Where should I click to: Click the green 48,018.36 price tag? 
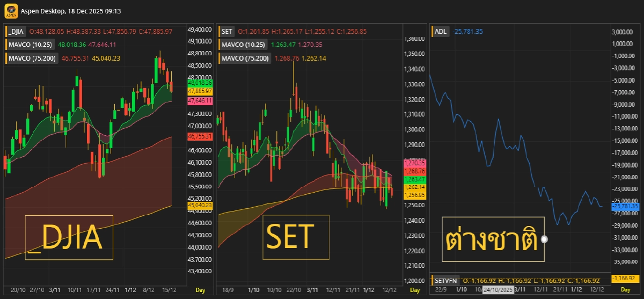[x=200, y=83]
